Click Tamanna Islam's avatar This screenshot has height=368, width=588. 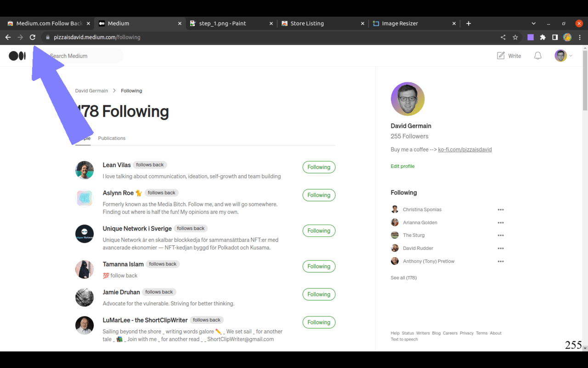click(x=85, y=270)
